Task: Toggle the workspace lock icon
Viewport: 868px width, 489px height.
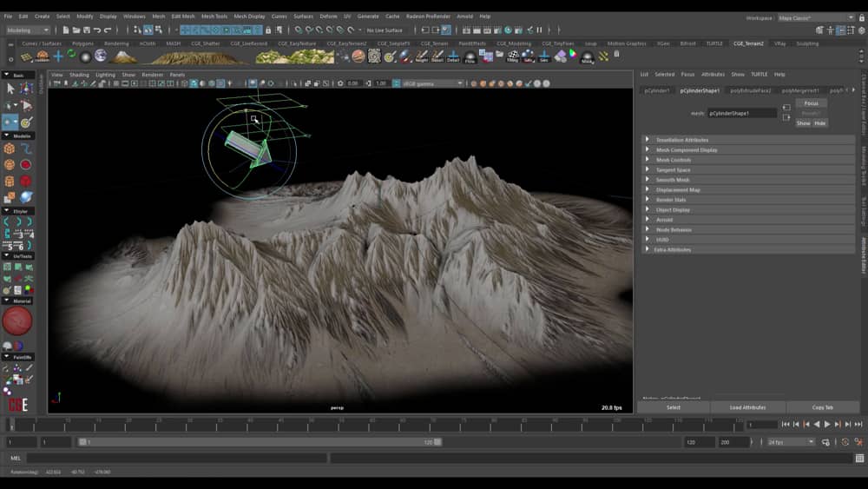Action: (861, 17)
